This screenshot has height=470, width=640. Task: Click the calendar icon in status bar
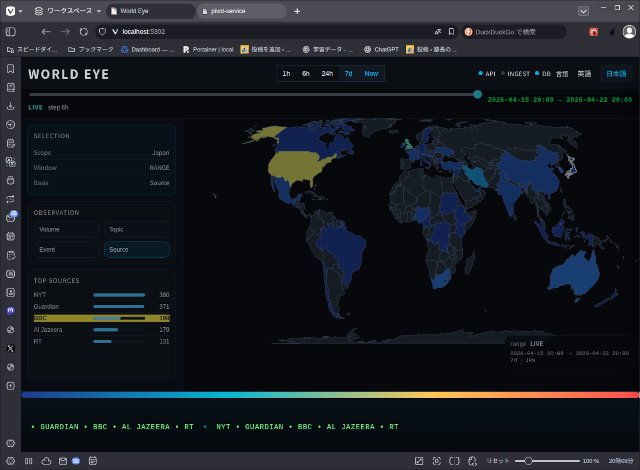pyautogui.click(x=92, y=461)
